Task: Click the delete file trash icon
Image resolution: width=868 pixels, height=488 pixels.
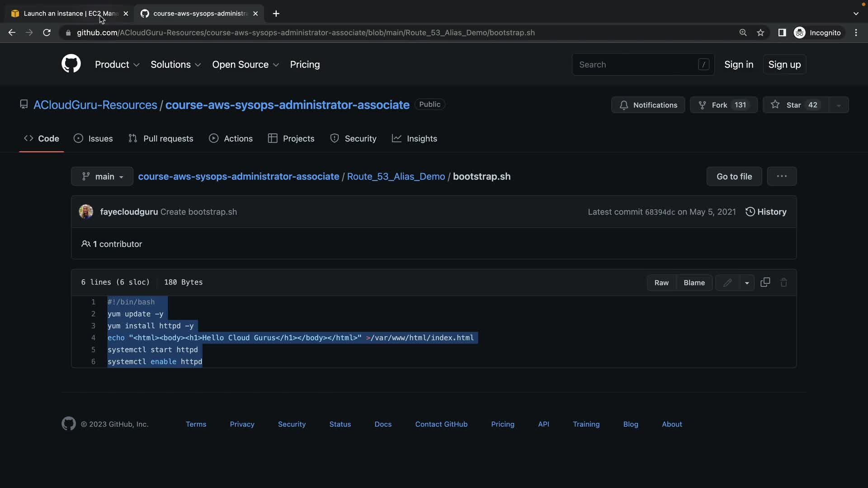Action: tap(783, 282)
